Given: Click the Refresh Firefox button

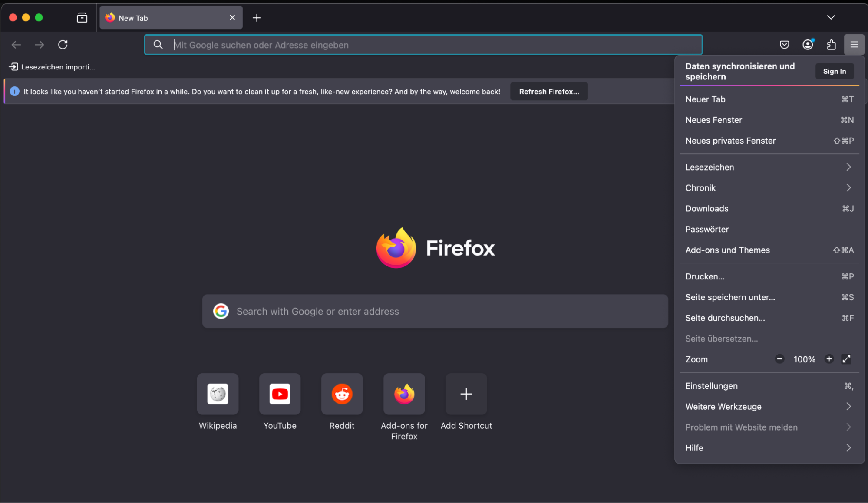Looking at the screenshot, I should pos(548,91).
